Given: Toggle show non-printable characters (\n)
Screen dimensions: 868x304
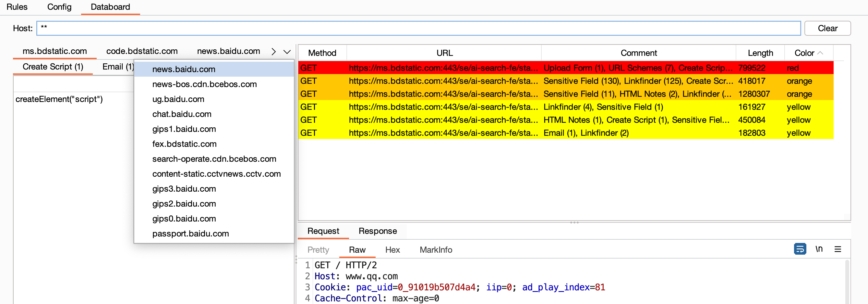Looking at the screenshot, I should [819, 249].
